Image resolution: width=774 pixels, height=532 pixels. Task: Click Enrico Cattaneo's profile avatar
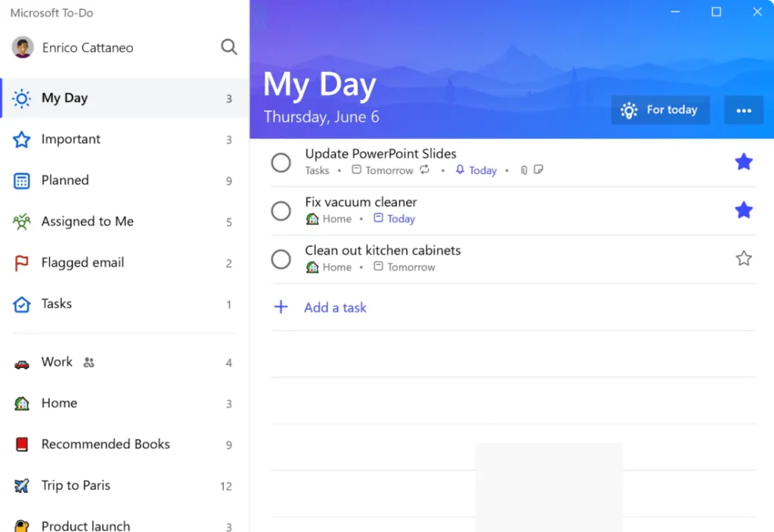click(23, 47)
